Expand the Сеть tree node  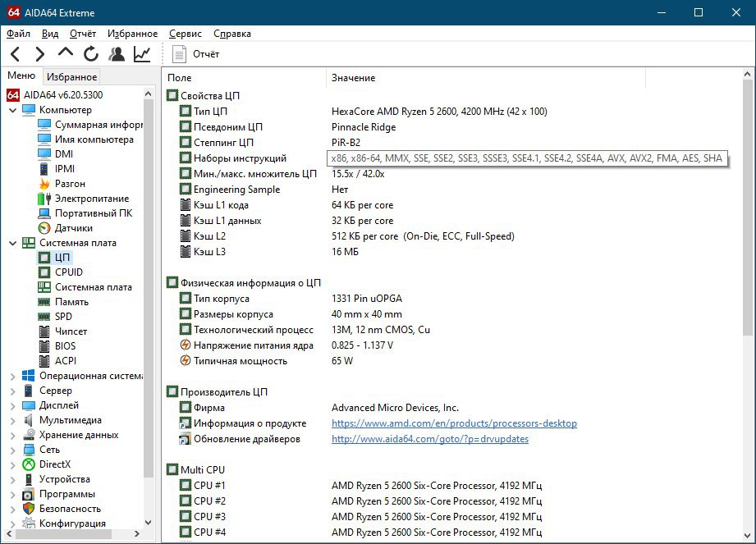[13, 450]
